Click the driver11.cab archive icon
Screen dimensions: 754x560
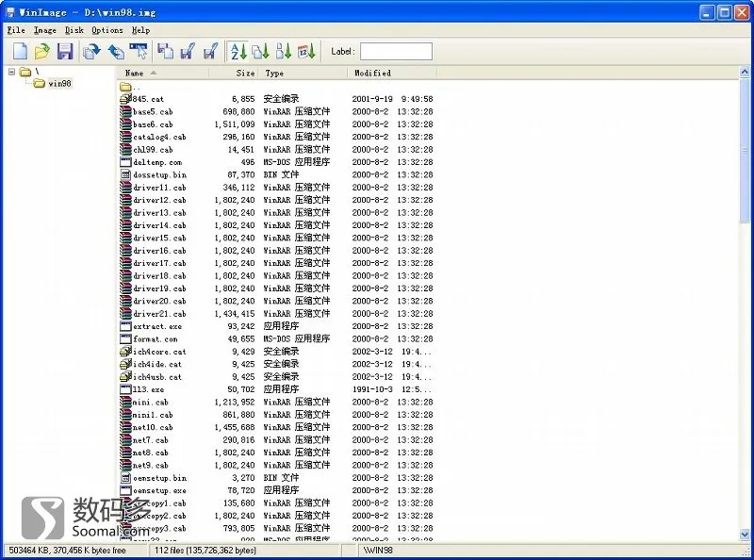(125, 188)
